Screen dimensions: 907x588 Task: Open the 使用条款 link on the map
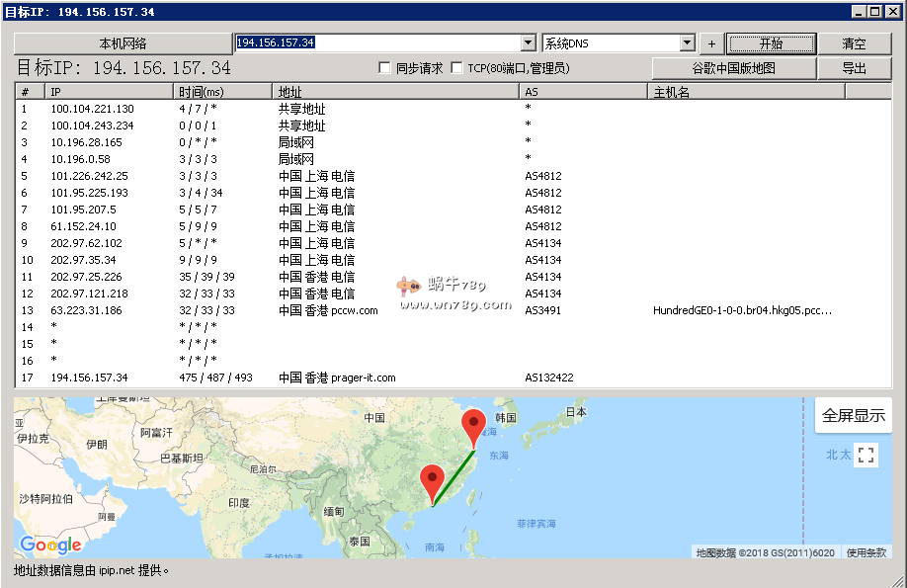pyautogui.click(x=866, y=552)
